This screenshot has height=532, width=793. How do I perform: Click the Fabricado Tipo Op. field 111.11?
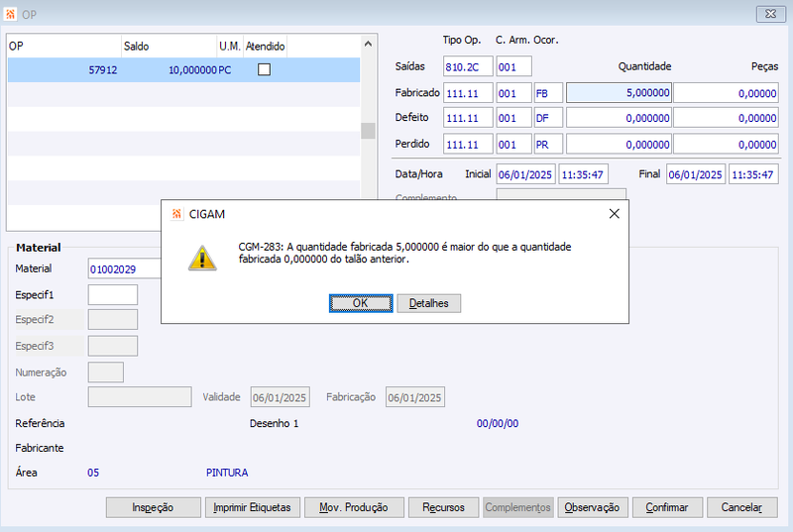(468, 93)
